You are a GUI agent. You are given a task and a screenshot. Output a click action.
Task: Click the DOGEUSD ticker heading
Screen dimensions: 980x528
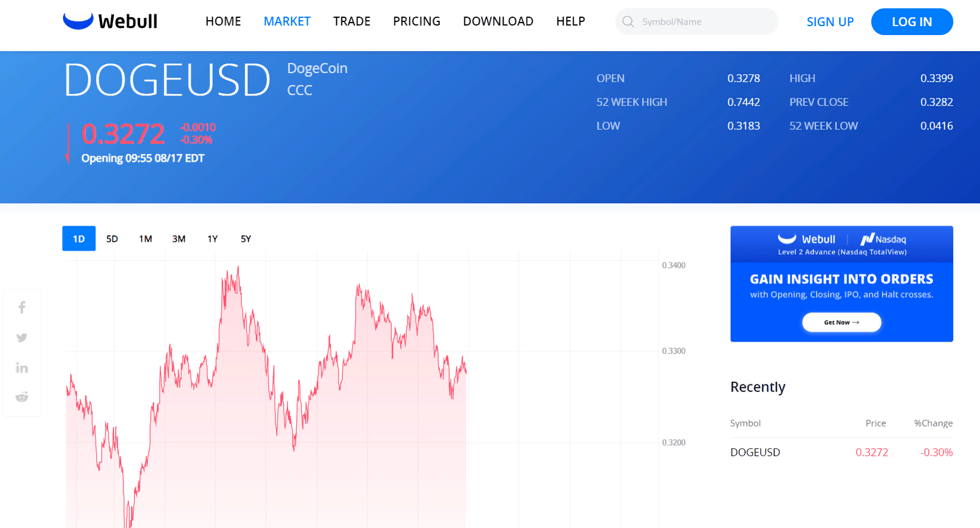167,80
